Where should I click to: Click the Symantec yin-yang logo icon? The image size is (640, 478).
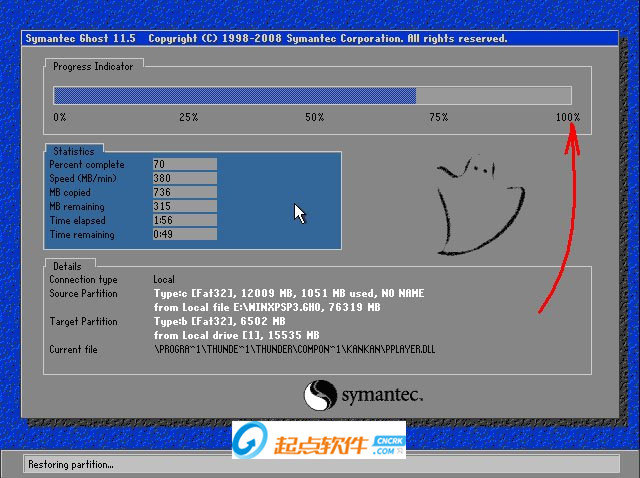(320, 395)
